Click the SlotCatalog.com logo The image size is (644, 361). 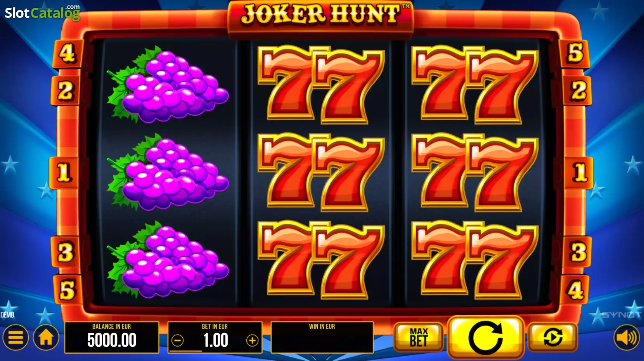pos(42,12)
